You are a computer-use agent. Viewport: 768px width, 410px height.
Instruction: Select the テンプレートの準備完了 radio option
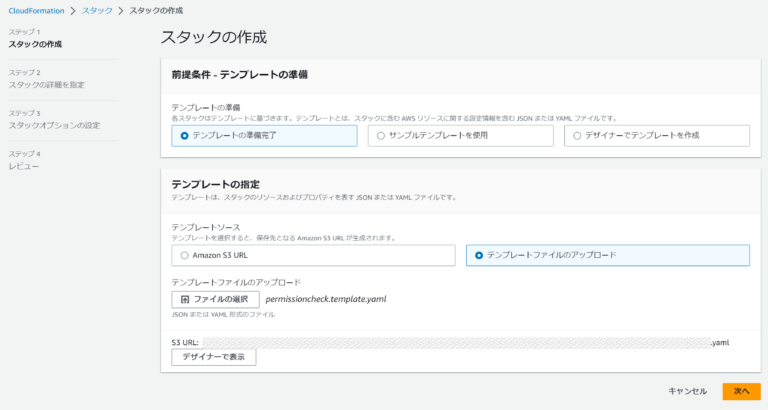[264, 136]
